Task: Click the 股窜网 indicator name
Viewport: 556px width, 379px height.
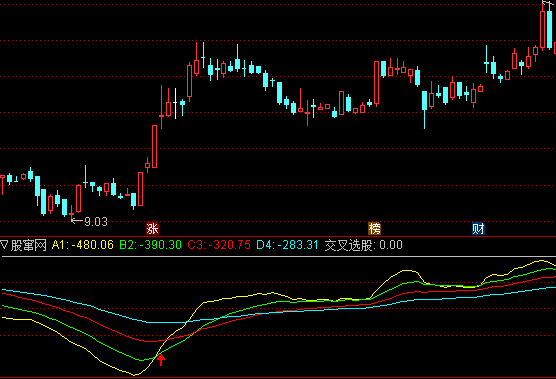Action: pos(28,245)
